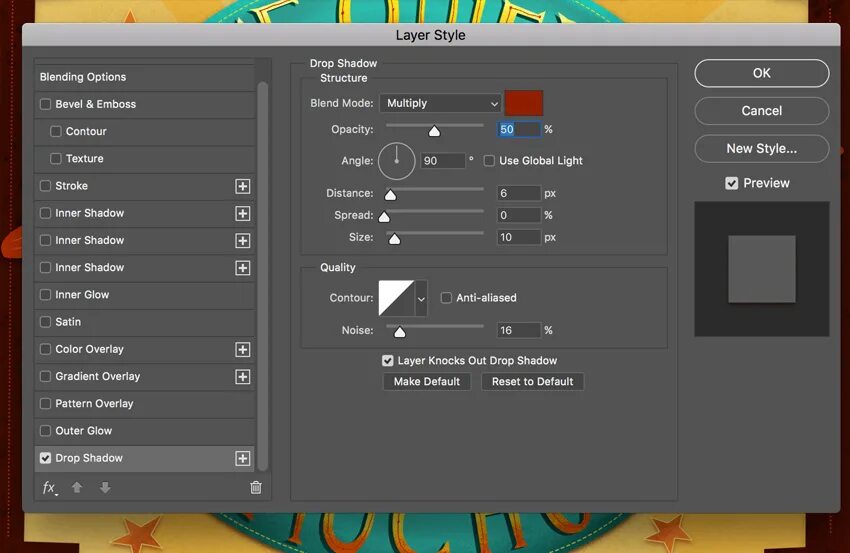Enable the Texture checkbox
Screen dimensions: 850x553
[x=55, y=158]
